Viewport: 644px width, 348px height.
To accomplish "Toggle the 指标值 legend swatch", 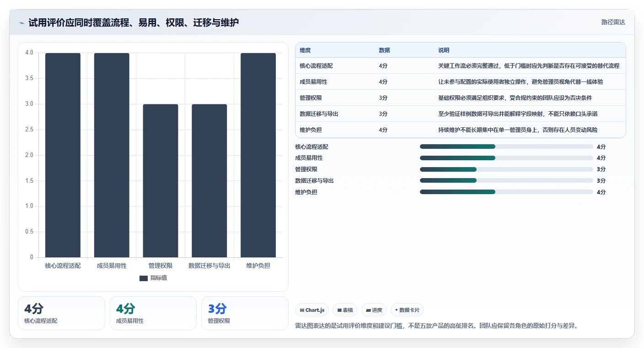I will (x=143, y=278).
